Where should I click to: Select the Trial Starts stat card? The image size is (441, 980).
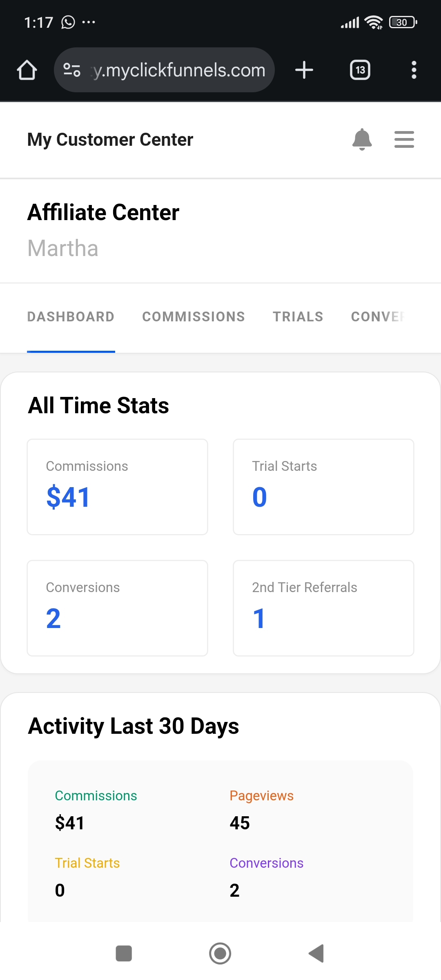pyautogui.click(x=323, y=487)
